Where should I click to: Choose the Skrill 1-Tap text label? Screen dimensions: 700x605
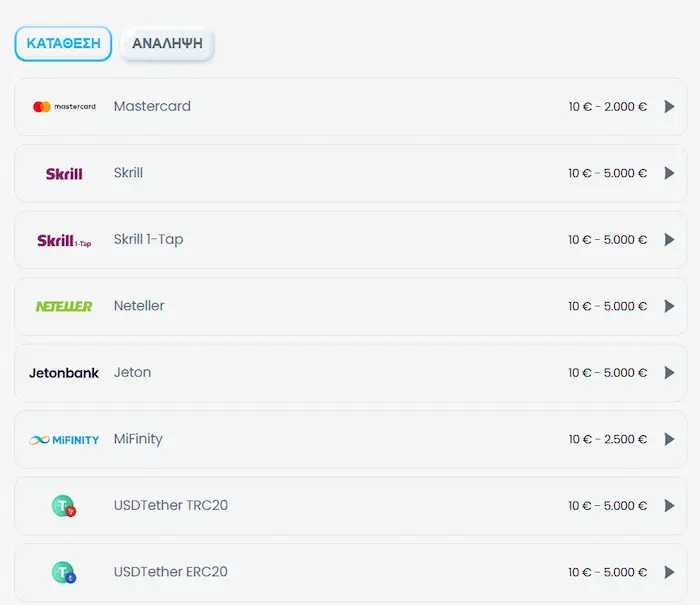pyautogui.click(x=148, y=240)
